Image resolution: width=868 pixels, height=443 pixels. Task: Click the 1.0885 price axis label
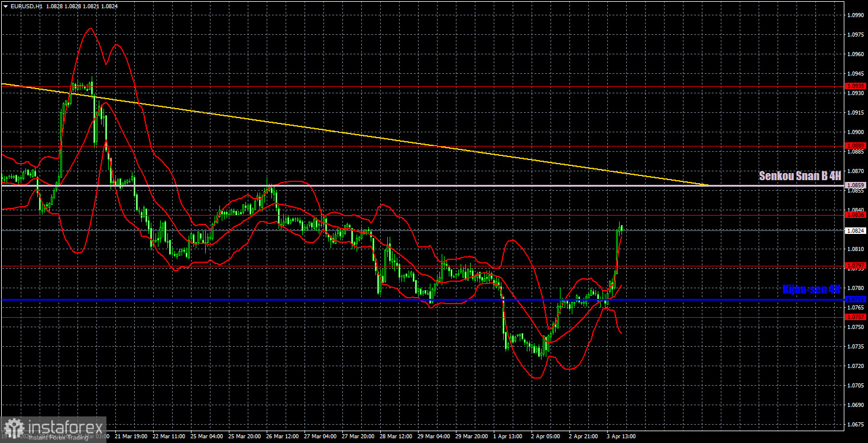pyautogui.click(x=855, y=151)
